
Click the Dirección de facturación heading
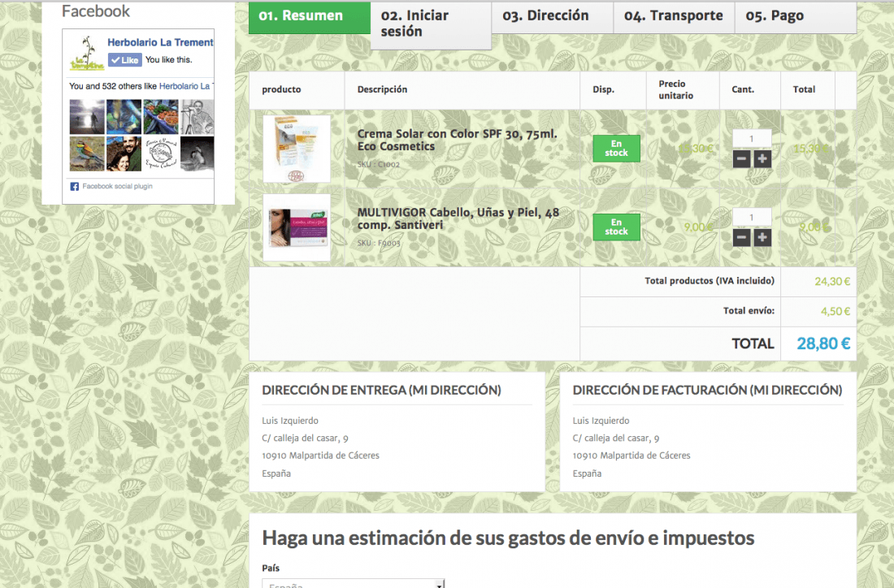708,391
